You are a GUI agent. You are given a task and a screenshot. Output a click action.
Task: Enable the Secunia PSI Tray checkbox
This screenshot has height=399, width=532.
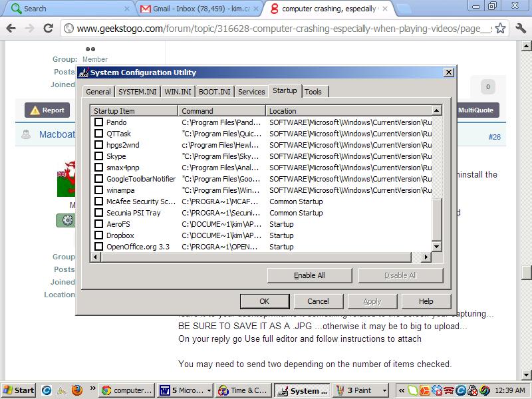tap(98, 213)
